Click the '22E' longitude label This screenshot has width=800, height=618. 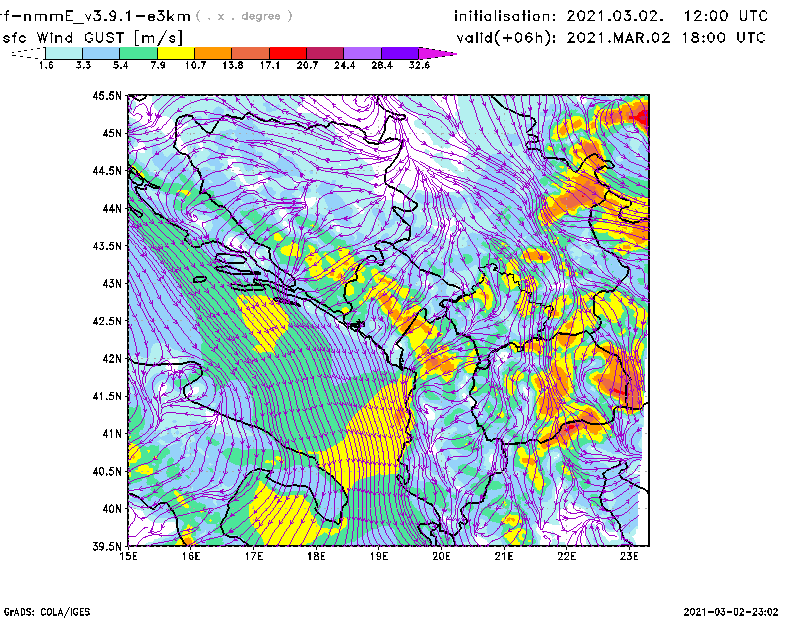[x=566, y=556]
